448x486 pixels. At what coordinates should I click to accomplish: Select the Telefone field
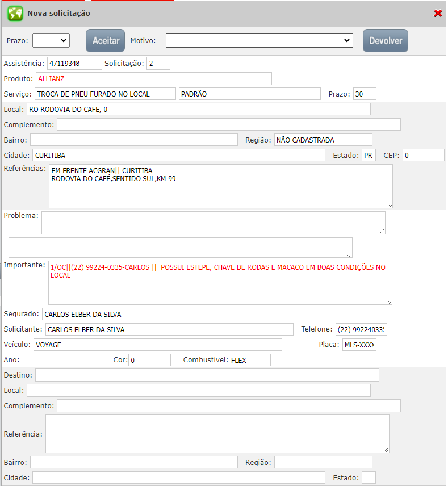(361, 329)
